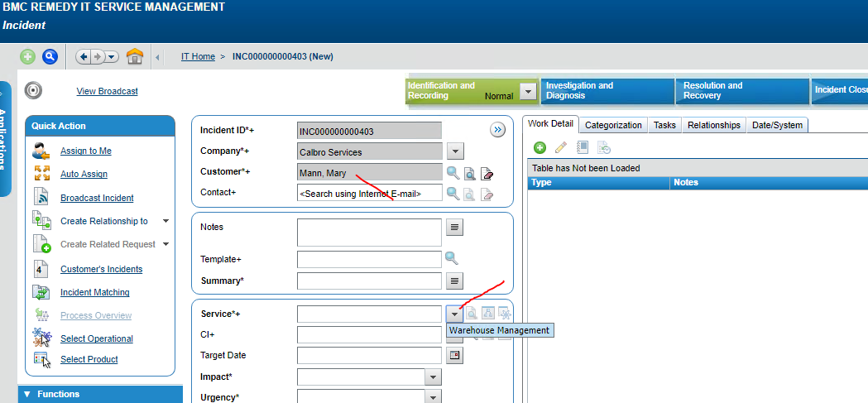Click the Customer's Incidents count icon

(x=42, y=268)
